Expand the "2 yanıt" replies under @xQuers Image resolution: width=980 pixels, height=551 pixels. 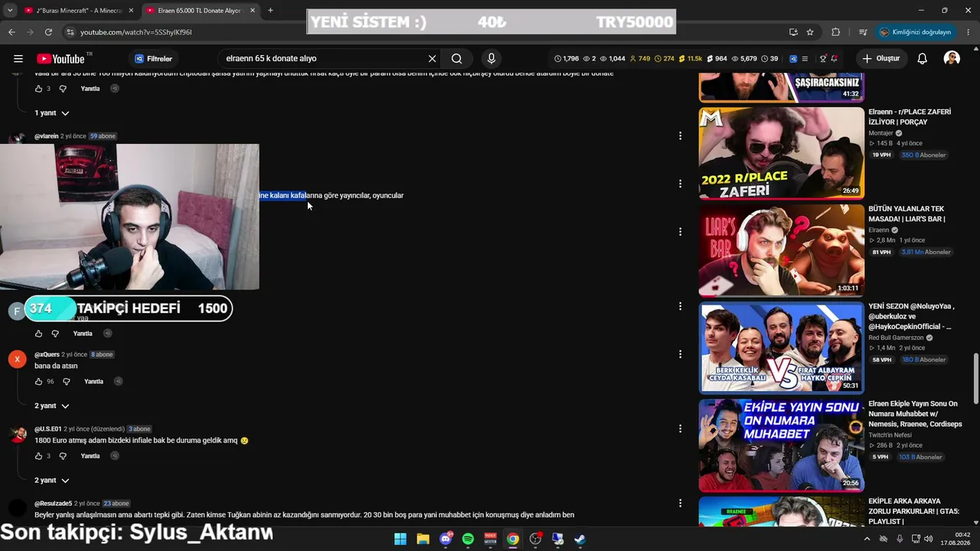[51, 406]
